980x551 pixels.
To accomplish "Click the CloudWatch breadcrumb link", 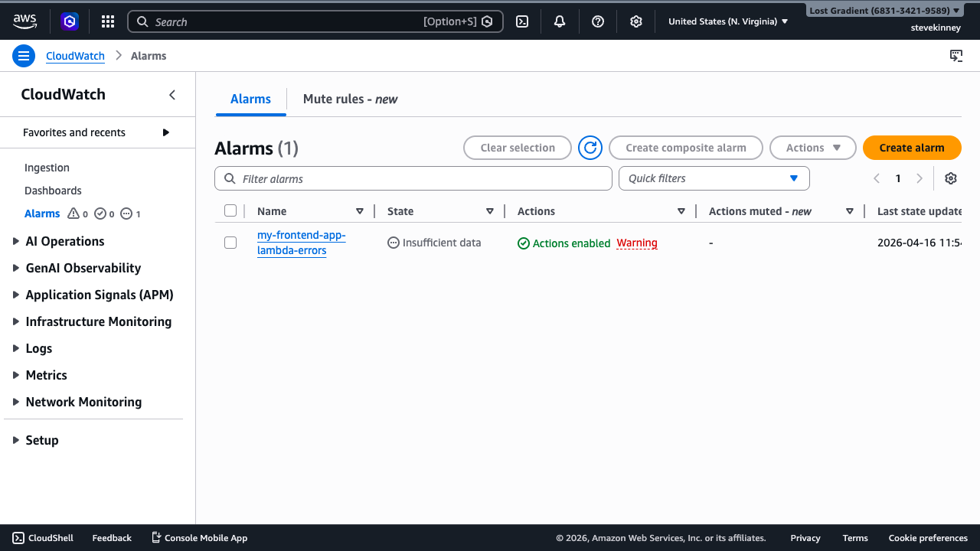I will [77, 56].
